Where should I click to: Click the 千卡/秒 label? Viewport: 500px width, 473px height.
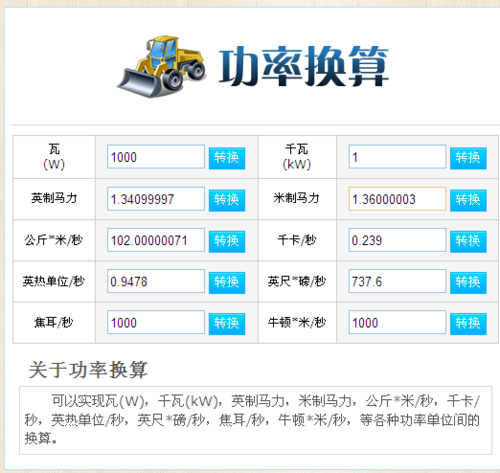pos(297,240)
